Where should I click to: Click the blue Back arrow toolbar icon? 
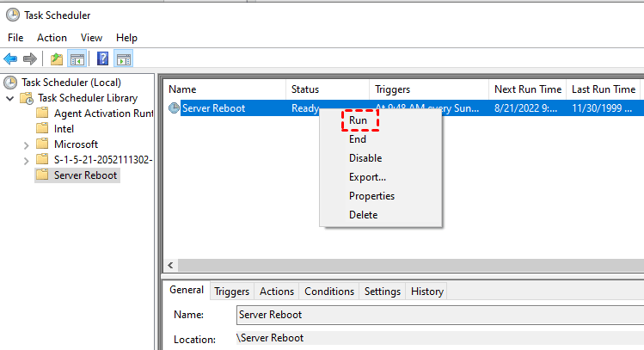coord(10,58)
